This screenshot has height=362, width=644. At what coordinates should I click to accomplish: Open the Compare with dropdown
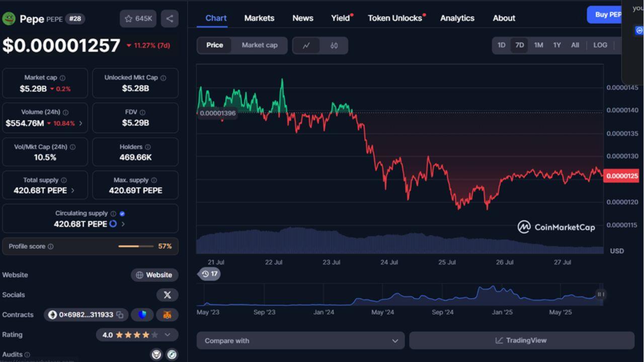click(300, 341)
